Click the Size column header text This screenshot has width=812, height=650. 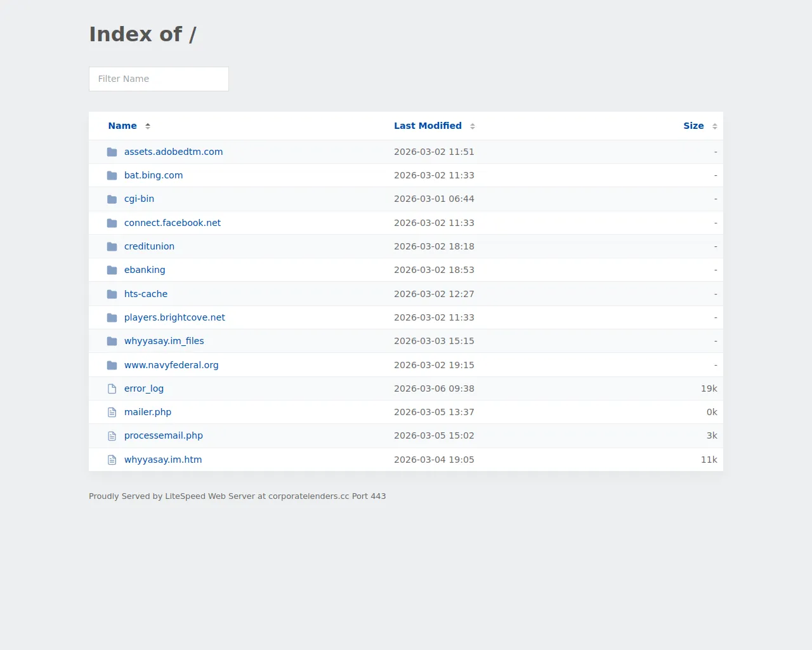tap(693, 126)
